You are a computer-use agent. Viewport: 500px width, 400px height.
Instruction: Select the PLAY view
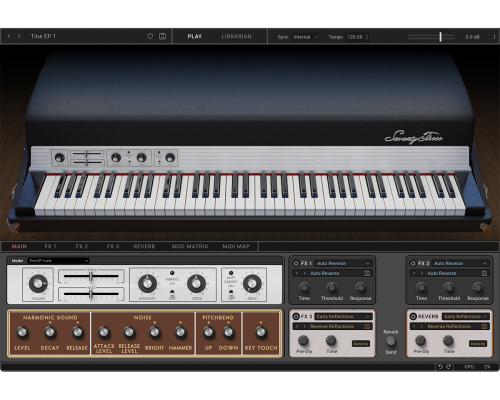[x=195, y=36]
